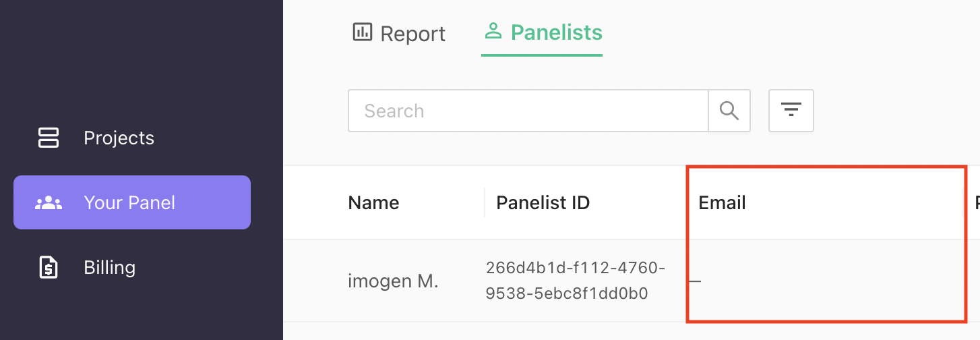The height and width of the screenshot is (340, 980).
Task: Click the Panelist ID column header
Action: pyautogui.click(x=543, y=202)
